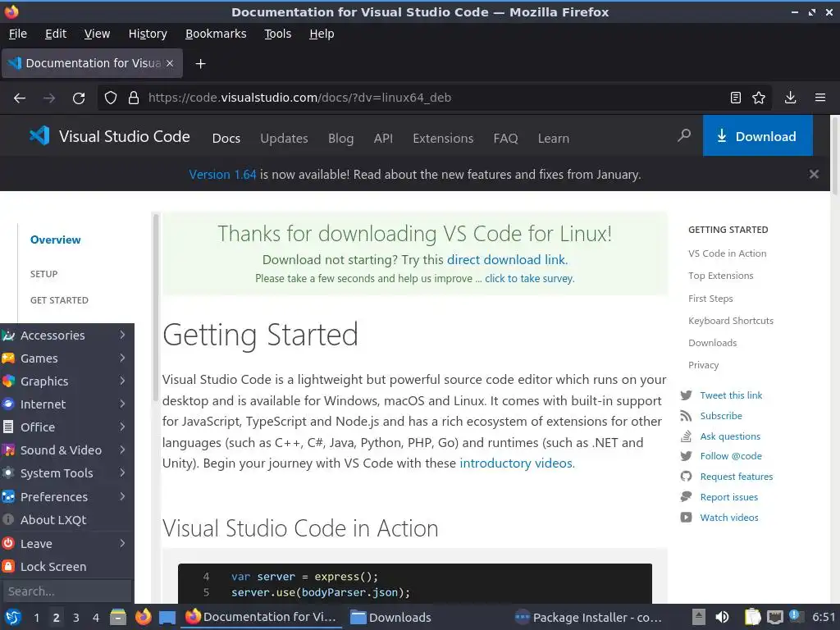Open the Firefox History menu
Image resolution: width=840 pixels, height=630 pixels.
tap(148, 34)
